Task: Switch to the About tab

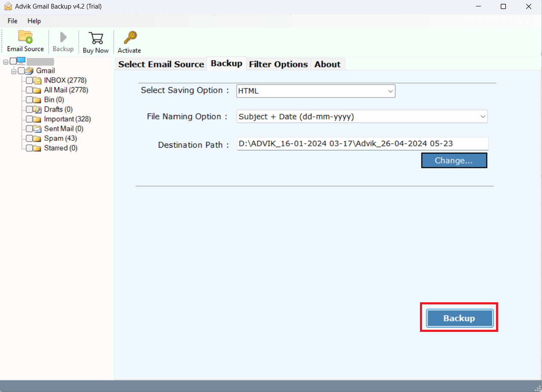Action: 328,64
